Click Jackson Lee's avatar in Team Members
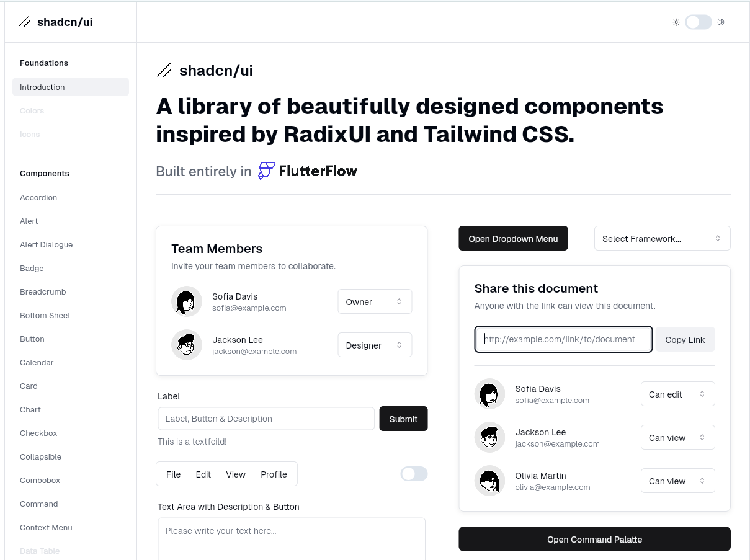This screenshot has height=560, width=750. (187, 345)
